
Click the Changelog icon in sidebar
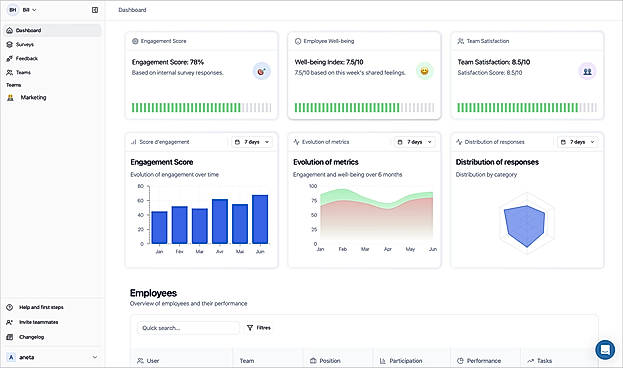pos(10,337)
